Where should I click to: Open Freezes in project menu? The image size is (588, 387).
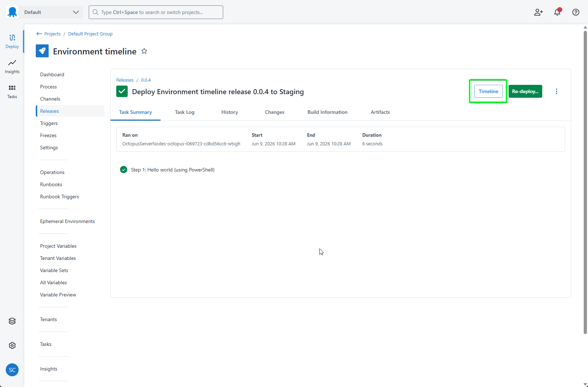(x=48, y=135)
